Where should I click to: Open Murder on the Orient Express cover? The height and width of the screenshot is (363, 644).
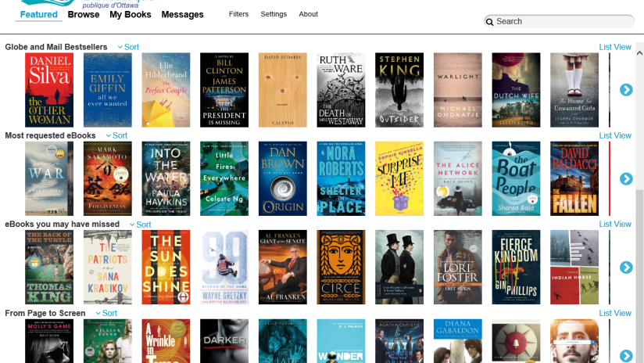coord(399,341)
